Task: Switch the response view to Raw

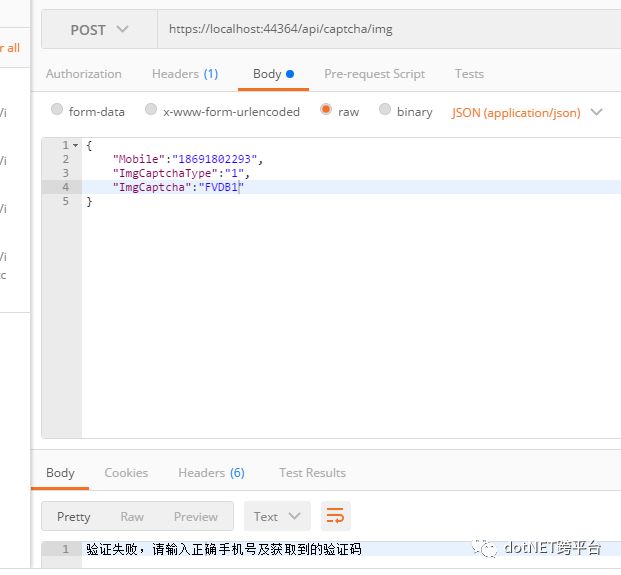Action: [x=132, y=517]
